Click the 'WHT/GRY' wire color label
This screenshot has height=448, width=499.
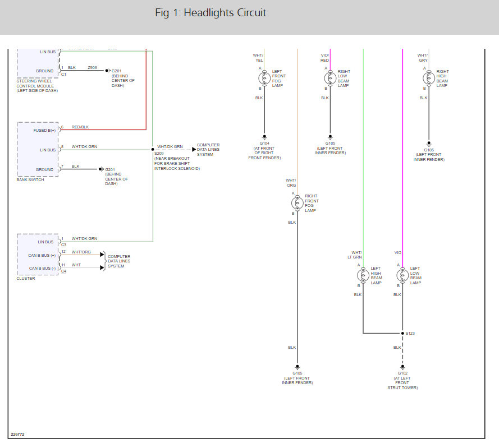point(423,58)
